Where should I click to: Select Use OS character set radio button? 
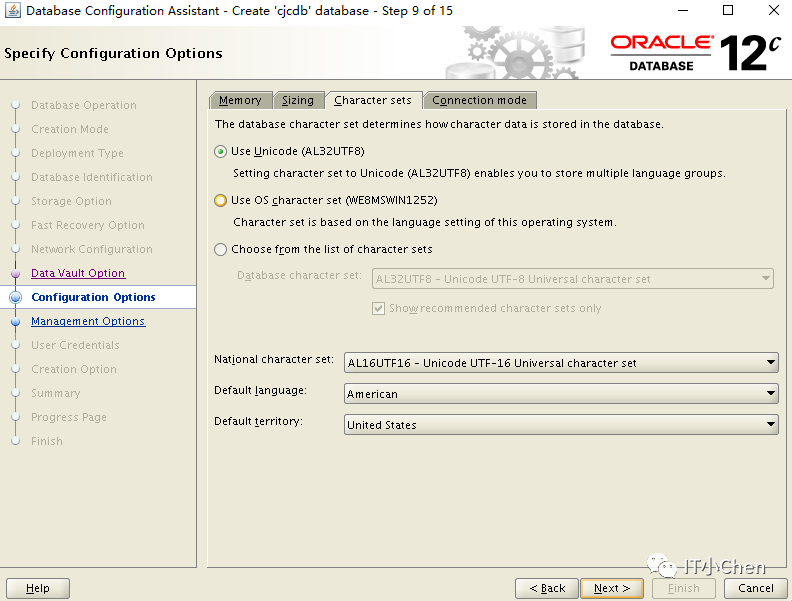tap(220, 201)
